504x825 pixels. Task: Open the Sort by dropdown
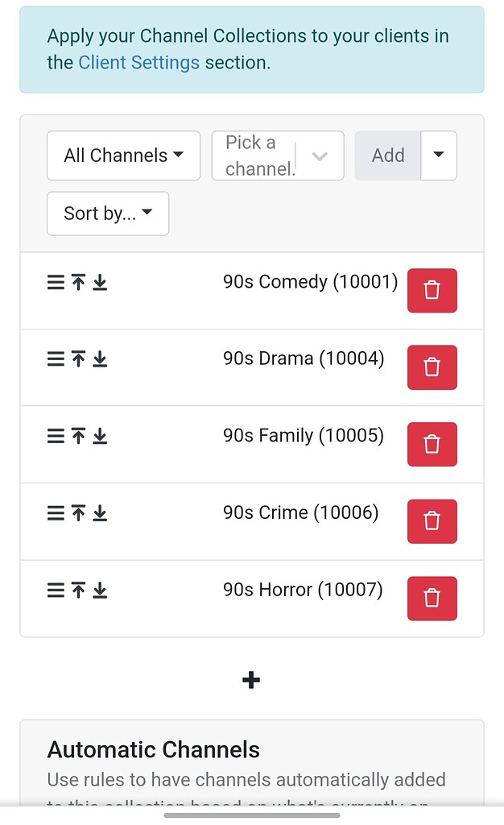(107, 214)
